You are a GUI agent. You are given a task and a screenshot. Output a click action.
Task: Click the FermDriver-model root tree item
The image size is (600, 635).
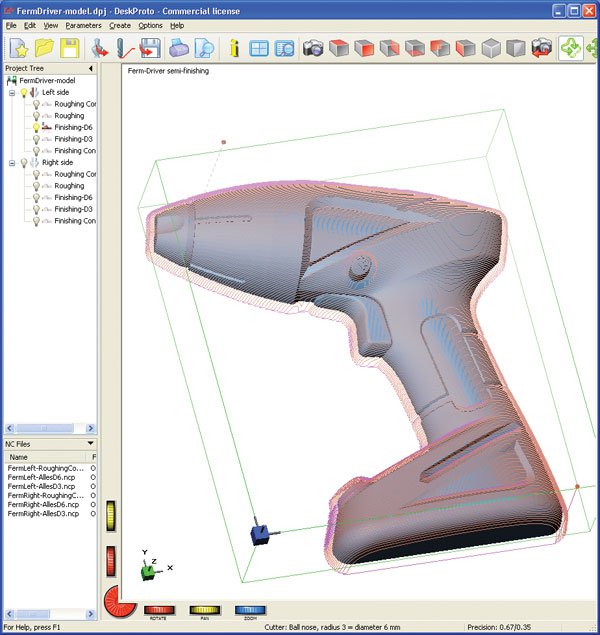point(47,80)
